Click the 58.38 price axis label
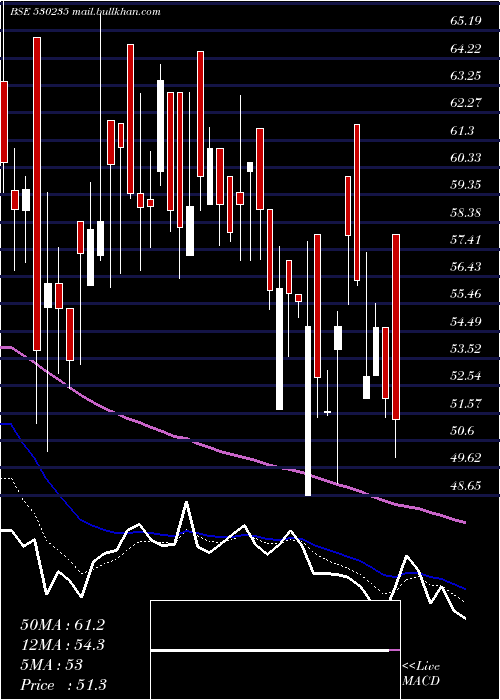Viewport: 500px width, 700px height. point(466,212)
